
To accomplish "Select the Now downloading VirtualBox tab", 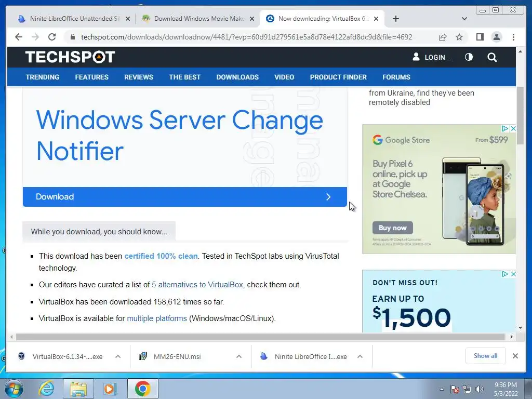I will tap(322, 19).
